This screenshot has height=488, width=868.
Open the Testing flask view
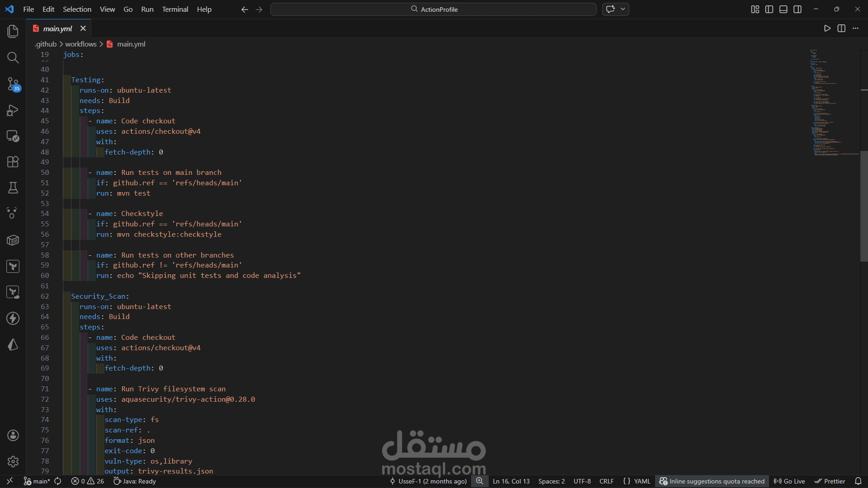pos(13,188)
